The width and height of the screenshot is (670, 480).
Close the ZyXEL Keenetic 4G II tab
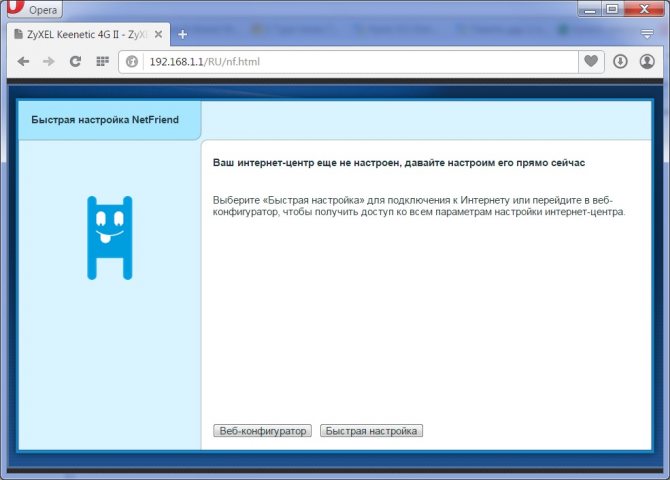pos(158,35)
